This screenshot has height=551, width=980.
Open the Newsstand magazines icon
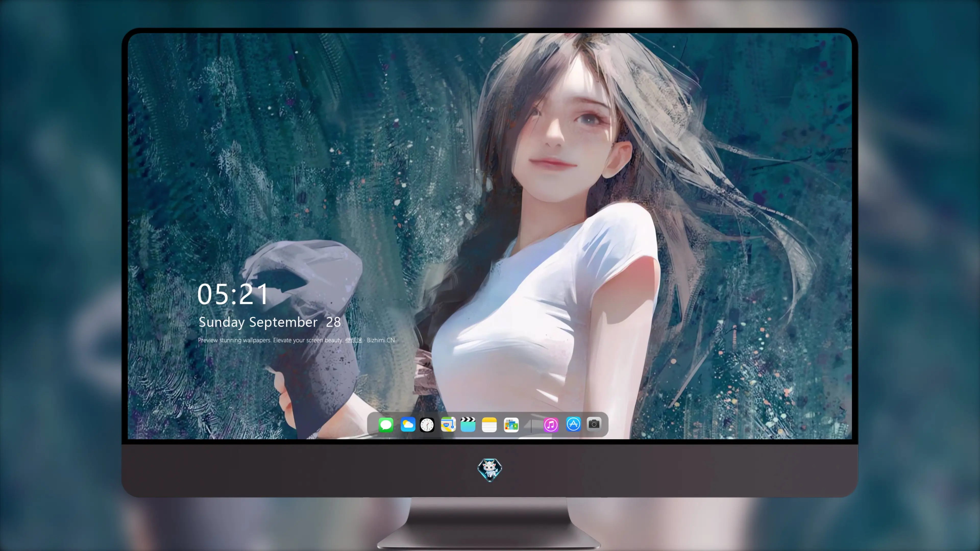[511, 425]
